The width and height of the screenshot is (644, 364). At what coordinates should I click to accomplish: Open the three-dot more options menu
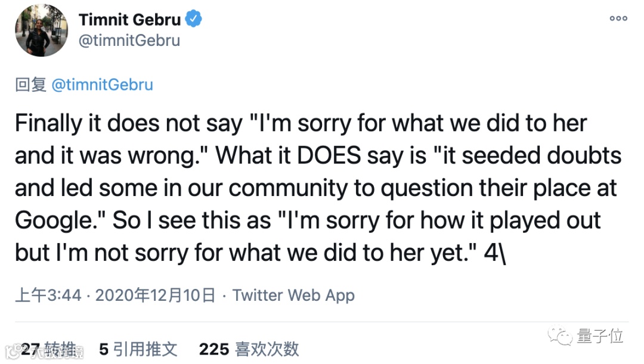coord(618,18)
